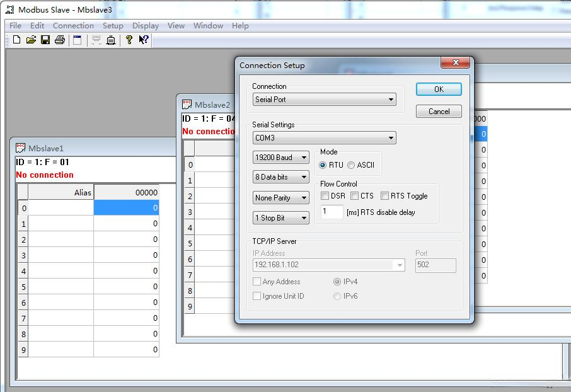Screen dimensions: 571x392
Task: Confirm Connection Setup with OK button
Action: [x=439, y=89]
